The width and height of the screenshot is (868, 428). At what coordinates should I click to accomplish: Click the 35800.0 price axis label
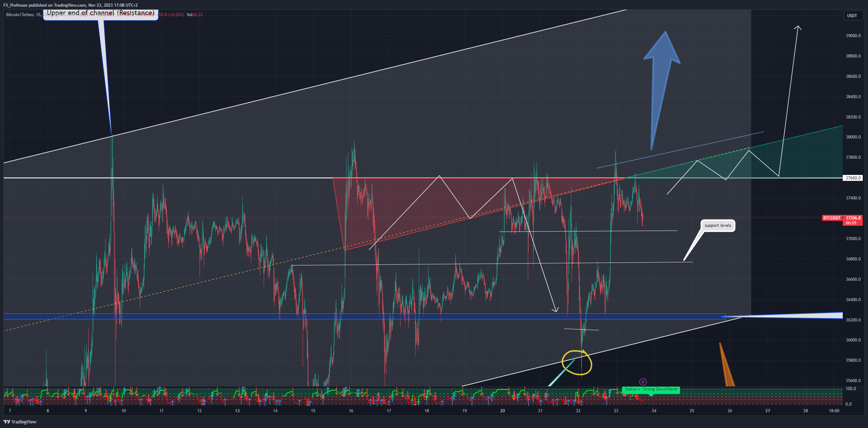[853, 360]
